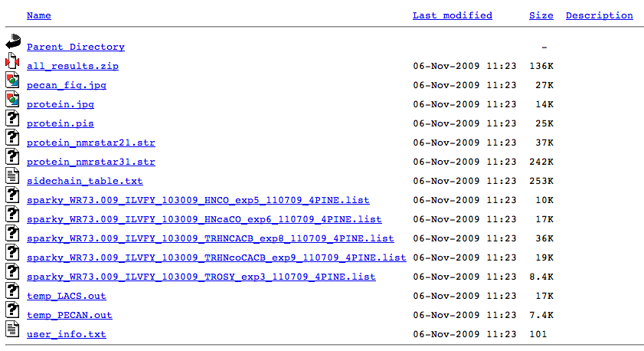Click the unknown-file icon beside protein.pis
Screen dimensions: 644x351
click(x=11, y=119)
